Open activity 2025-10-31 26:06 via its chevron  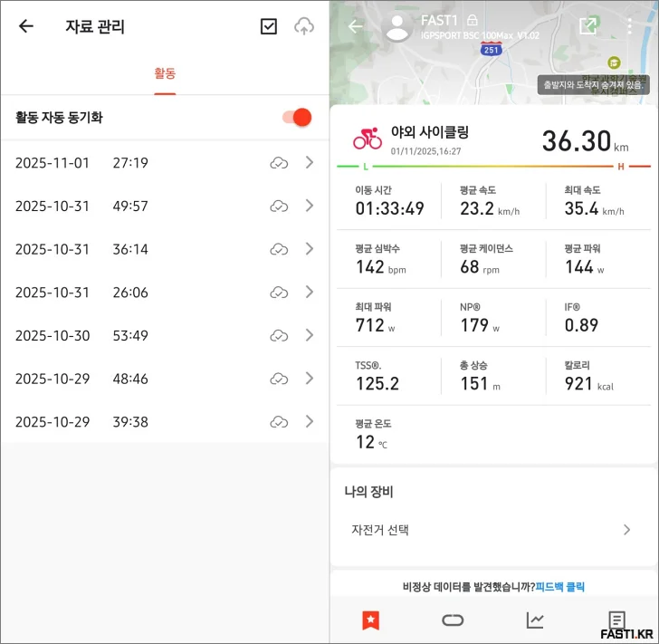pos(310,292)
